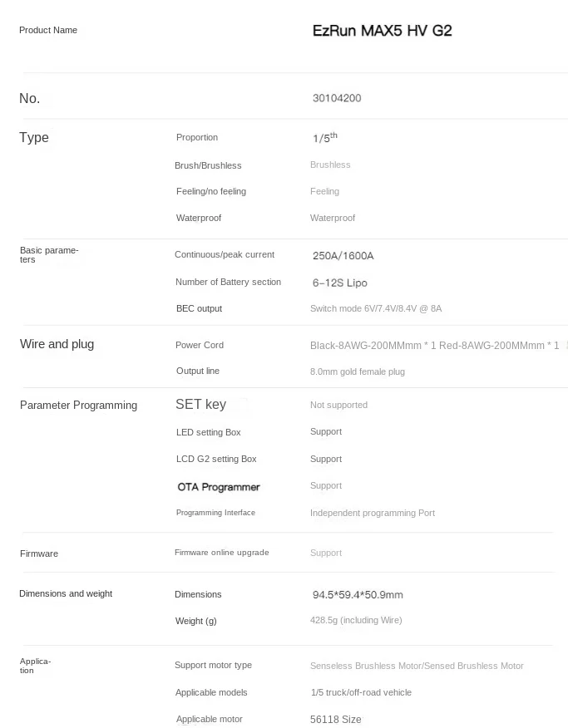Click the Product Name label
The width and height of the screenshot is (568, 728).
(48, 30)
